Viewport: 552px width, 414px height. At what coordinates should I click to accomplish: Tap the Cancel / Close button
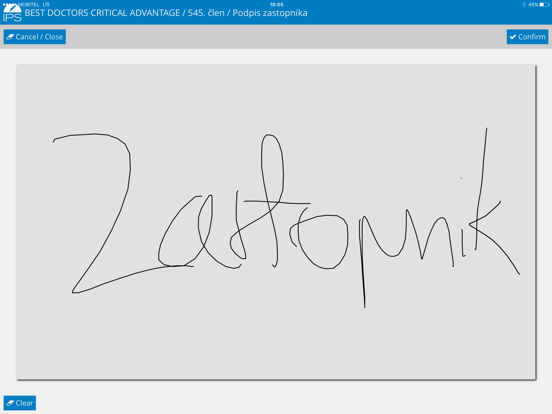coord(34,37)
